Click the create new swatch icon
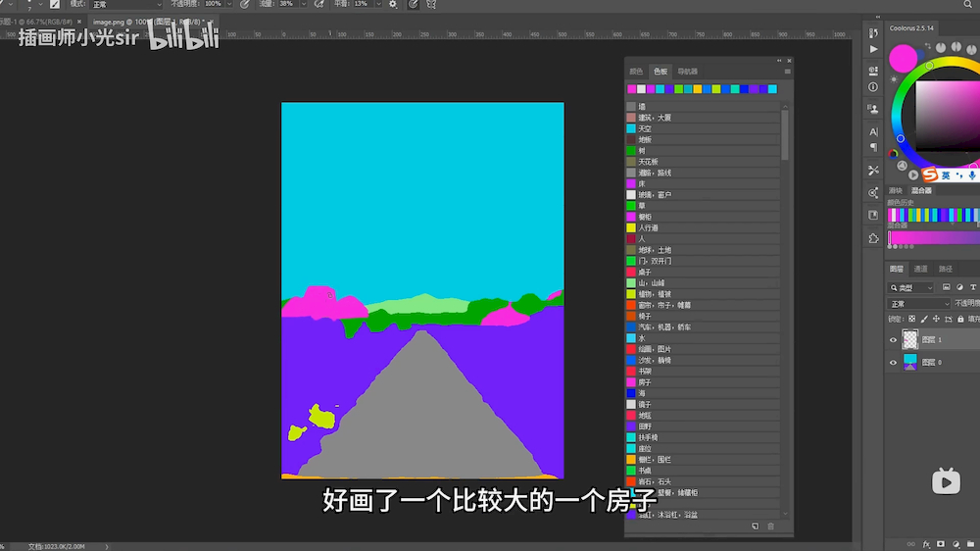The image size is (980, 551). click(755, 526)
